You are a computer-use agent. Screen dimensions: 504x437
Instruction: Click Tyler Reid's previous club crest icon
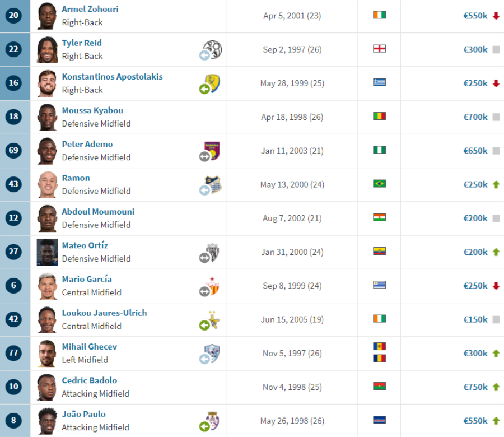(x=211, y=50)
